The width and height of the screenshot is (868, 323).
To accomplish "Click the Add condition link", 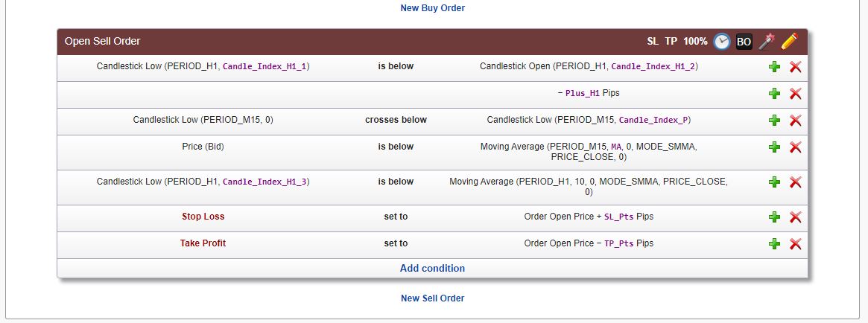I will [x=432, y=268].
